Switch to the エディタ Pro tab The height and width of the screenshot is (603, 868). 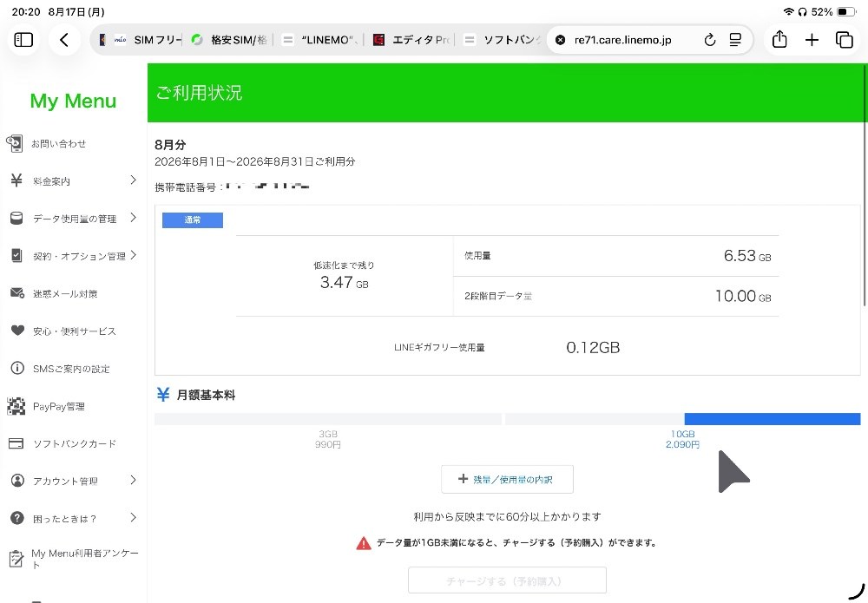coord(412,40)
